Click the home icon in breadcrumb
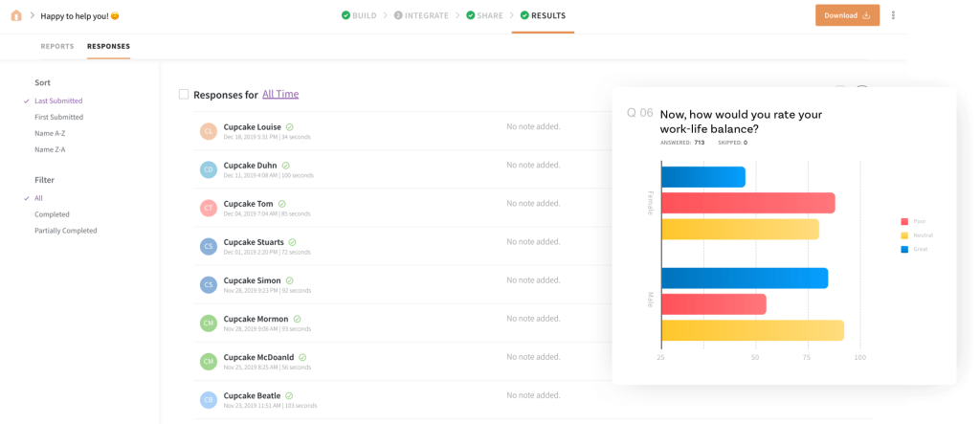Image resolution: width=980 pixels, height=424 pixels. (16, 15)
